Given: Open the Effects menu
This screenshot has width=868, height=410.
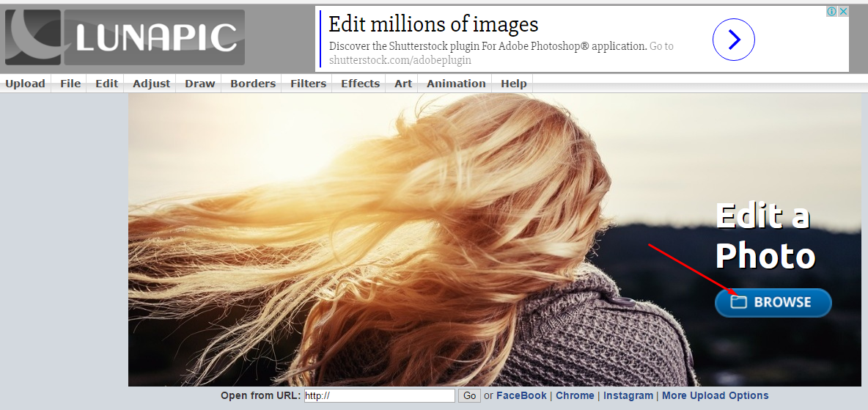Looking at the screenshot, I should click(360, 84).
